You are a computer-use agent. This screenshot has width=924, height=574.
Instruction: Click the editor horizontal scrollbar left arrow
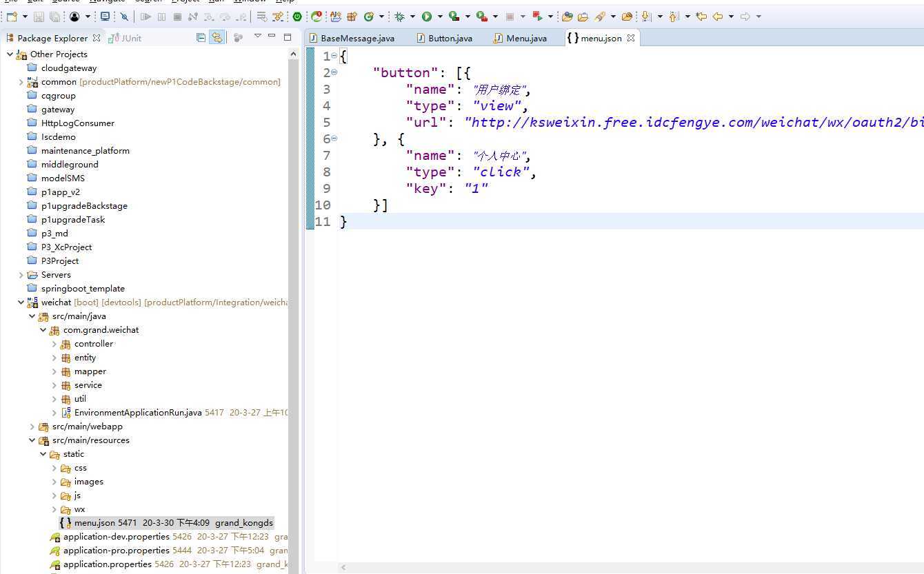tap(343, 568)
